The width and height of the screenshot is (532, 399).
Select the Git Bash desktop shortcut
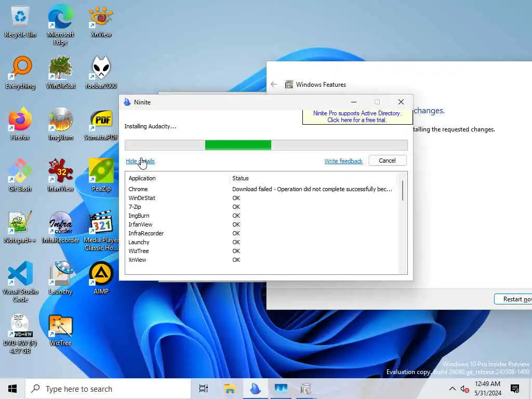(20, 176)
